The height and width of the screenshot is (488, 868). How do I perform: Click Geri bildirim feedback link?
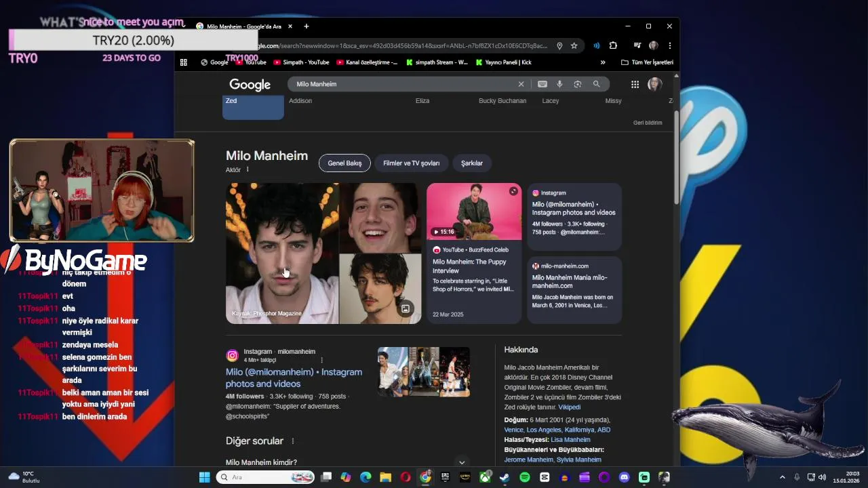648,123
